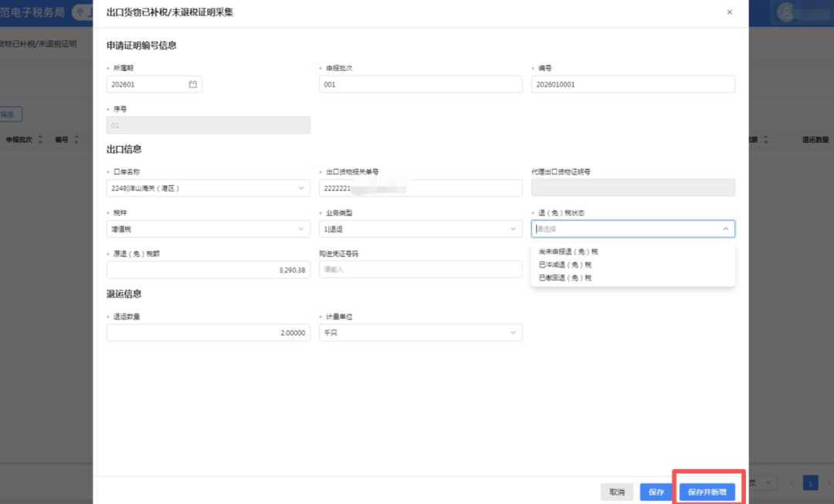Viewport: 834px width, 504px height.
Task: Collapse the 退(免)税状态 dropdown chevron
Action: 725,229
